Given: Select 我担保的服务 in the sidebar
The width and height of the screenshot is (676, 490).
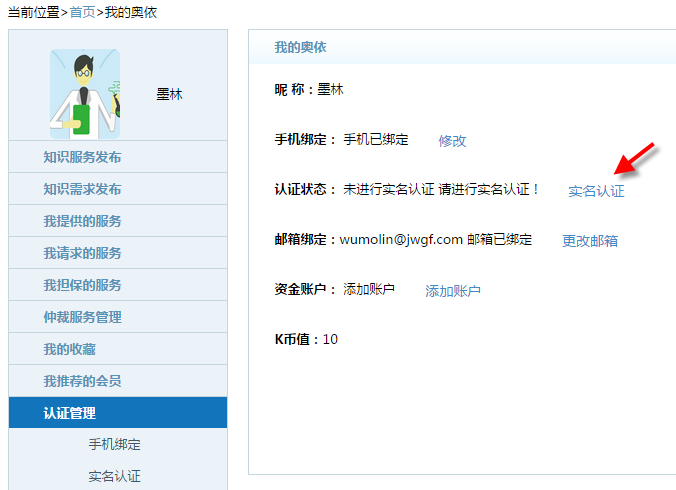Looking at the screenshot, I should pyautogui.click(x=118, y=284).
